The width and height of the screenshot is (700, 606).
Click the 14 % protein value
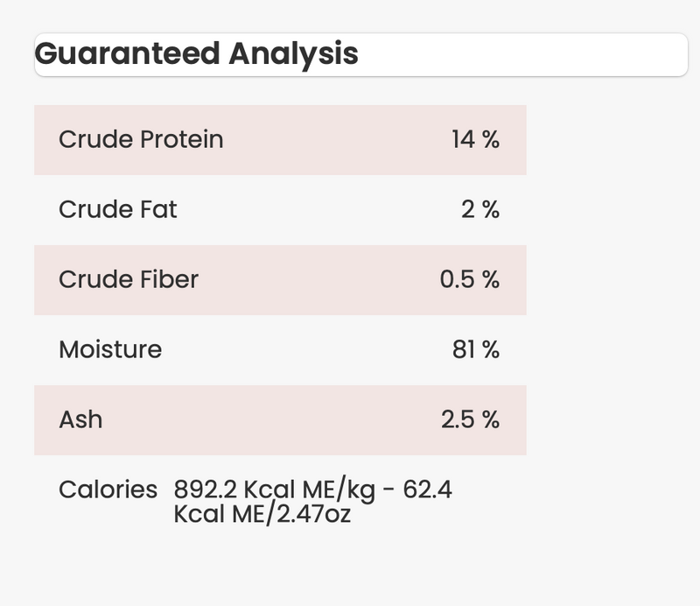(x=475, y=139)
